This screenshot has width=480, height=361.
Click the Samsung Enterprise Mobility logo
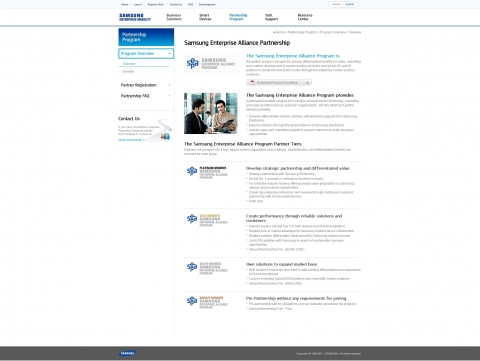(135, 17)
